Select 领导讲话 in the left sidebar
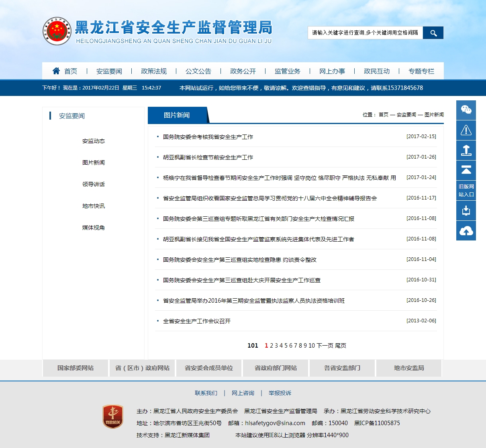Screen dimensions: 486x448 (x=93, y=184)
